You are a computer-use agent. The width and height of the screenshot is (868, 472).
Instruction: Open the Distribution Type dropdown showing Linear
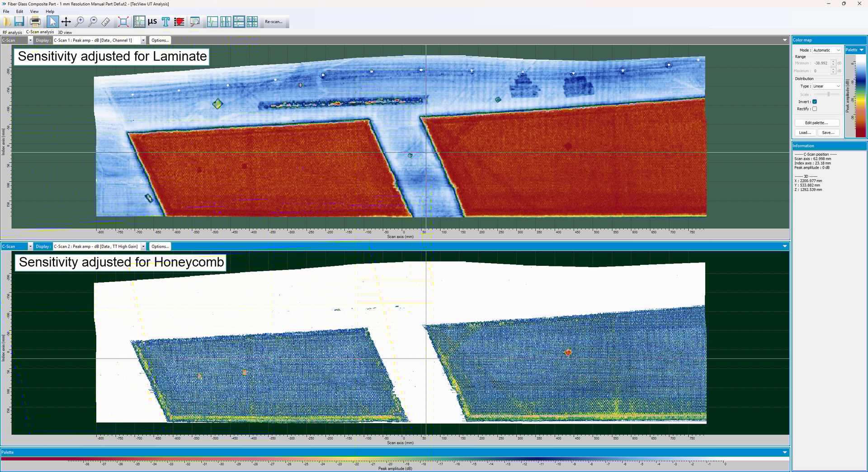pos(826,86)
